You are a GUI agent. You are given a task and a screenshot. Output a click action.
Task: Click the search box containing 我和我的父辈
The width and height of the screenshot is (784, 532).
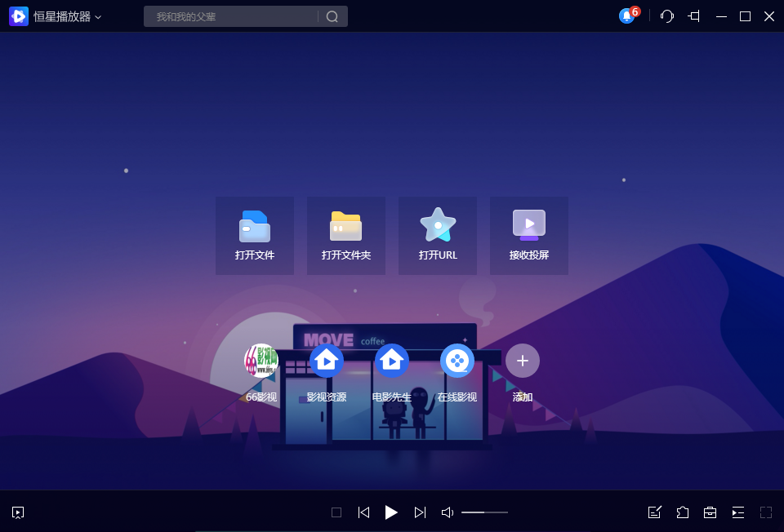(x=233, y=16)
